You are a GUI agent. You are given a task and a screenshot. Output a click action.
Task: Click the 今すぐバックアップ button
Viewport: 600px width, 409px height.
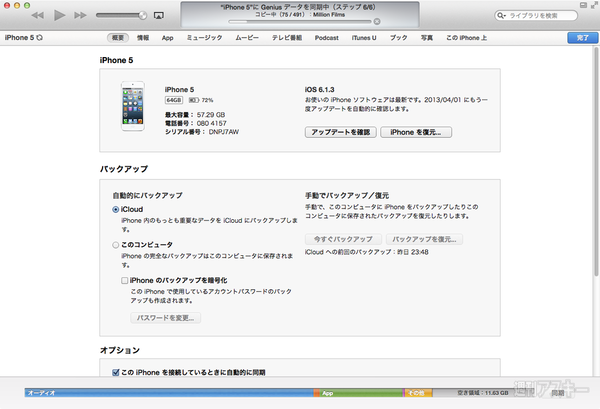(x=343, y=239)
